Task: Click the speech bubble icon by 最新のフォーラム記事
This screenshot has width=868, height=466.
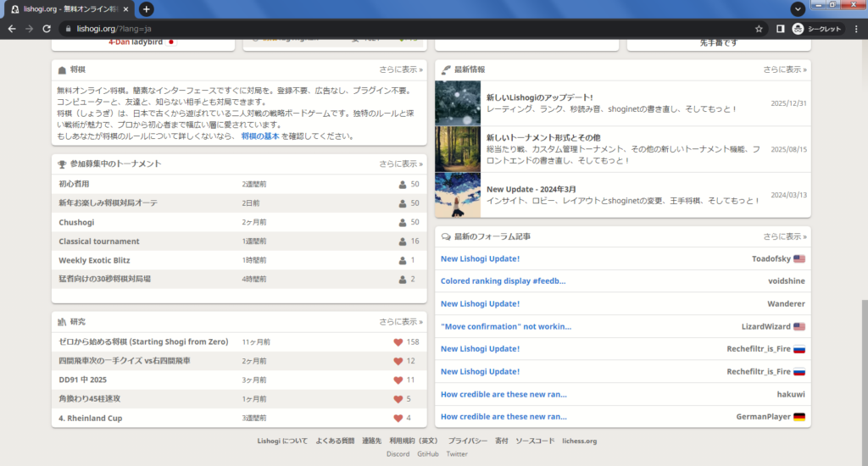Action: pyautogui.click(x=446, y=237)
